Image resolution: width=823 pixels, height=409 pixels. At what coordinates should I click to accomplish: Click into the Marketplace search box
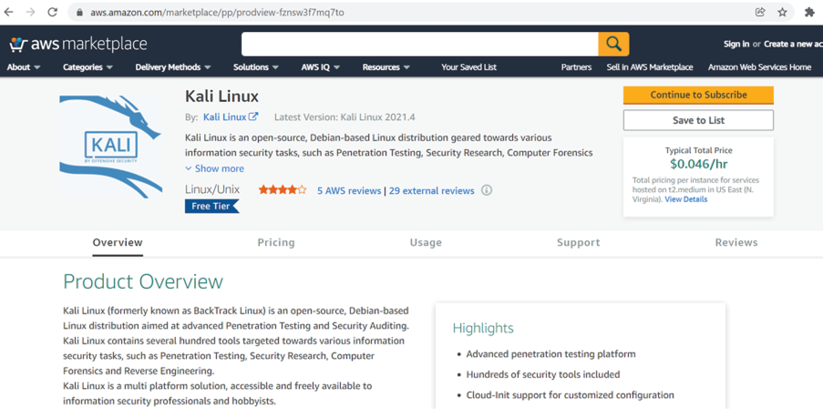419,44
